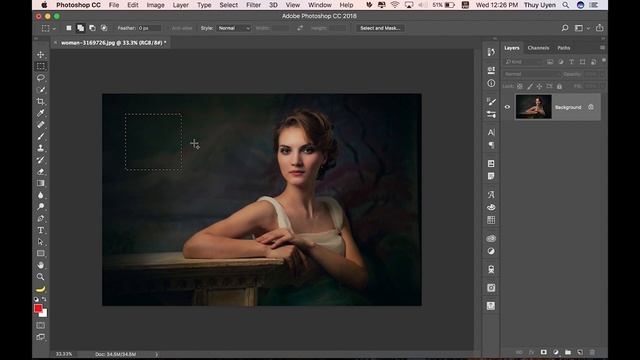
Task: Open the Info panel icon
Action: pyautogui.click(x=491, y=83)
